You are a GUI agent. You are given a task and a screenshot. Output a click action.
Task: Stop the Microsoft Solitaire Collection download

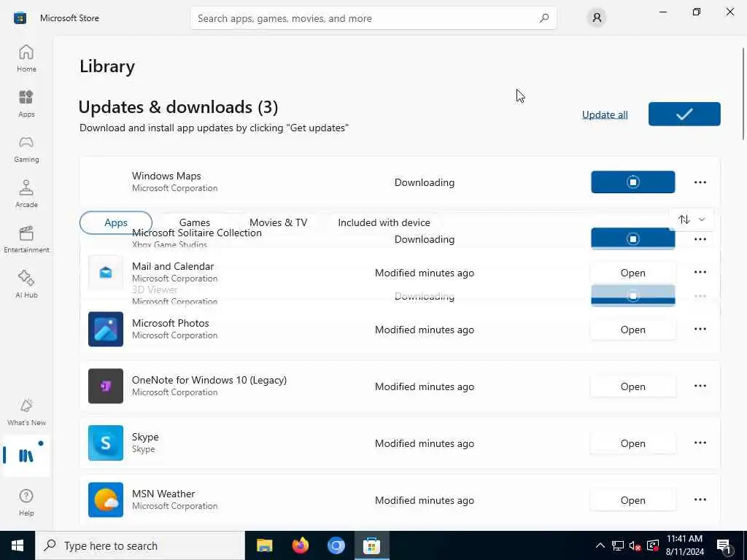[x=632, y=238]
